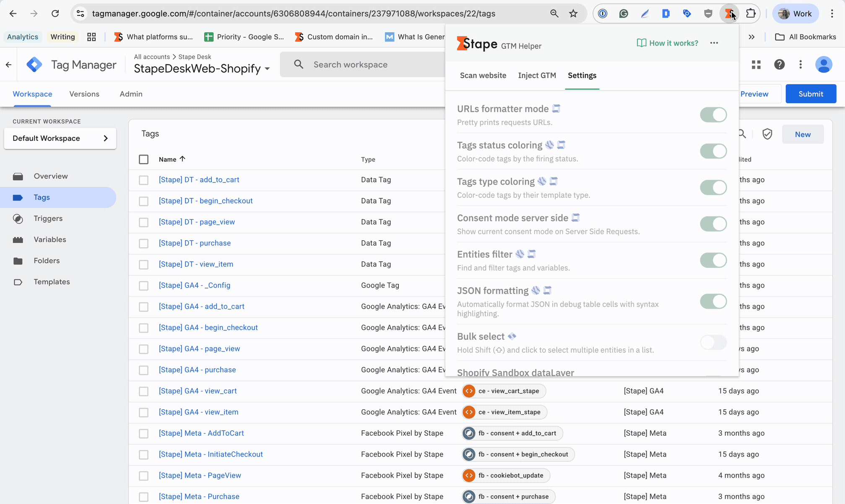
Task: Switch to the Inject GTM tab
Action: point(537,75)
